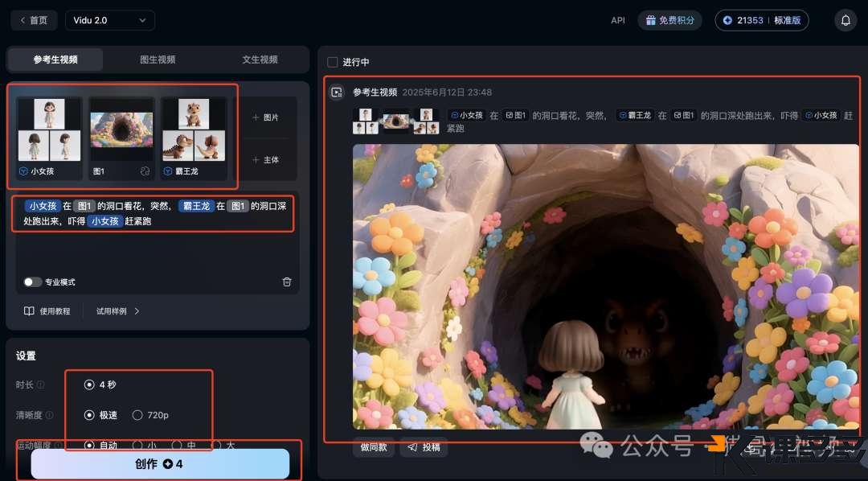The height and width of the screenshot is (481, 868).
Task: Click the book icon for 使用教程
Action: point(29,311)
